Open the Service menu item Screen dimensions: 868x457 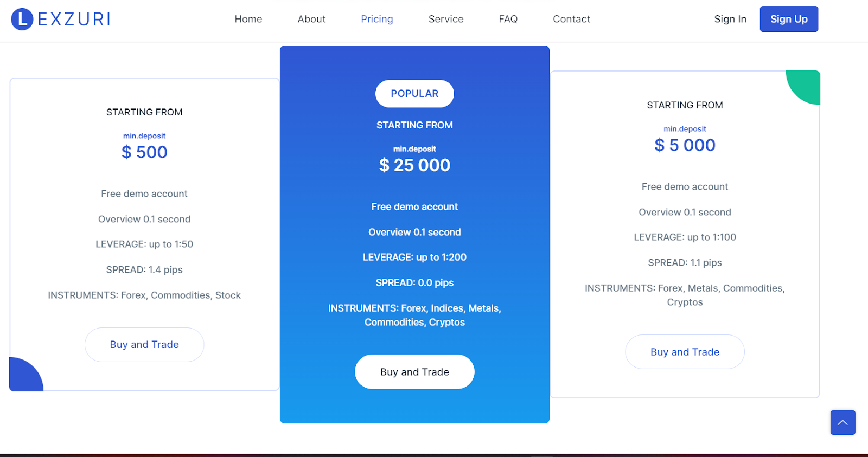pyautogui.click(x=446, y=19)
